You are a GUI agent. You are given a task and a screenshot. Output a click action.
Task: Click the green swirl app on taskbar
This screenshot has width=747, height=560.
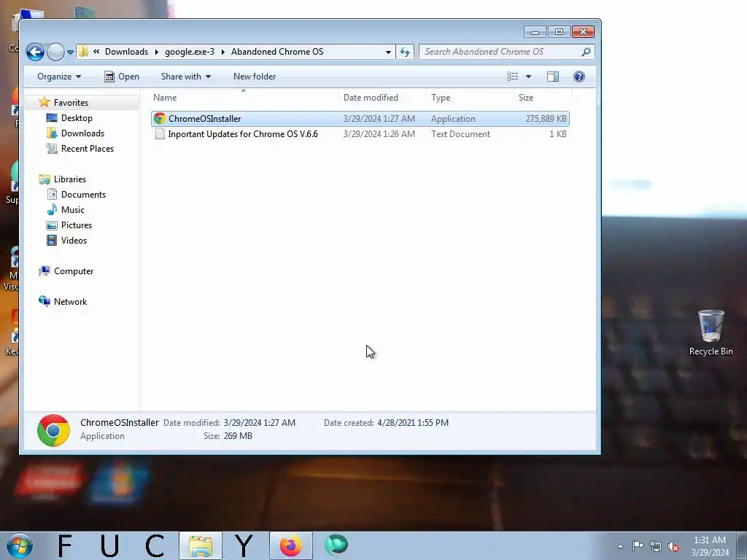[x=336, y=545]
